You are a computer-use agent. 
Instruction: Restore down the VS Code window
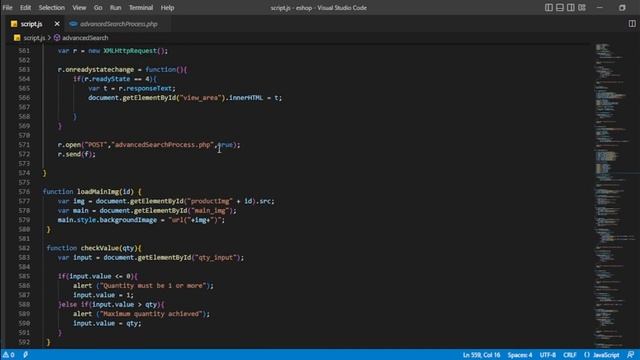click(x=622, y=8)
